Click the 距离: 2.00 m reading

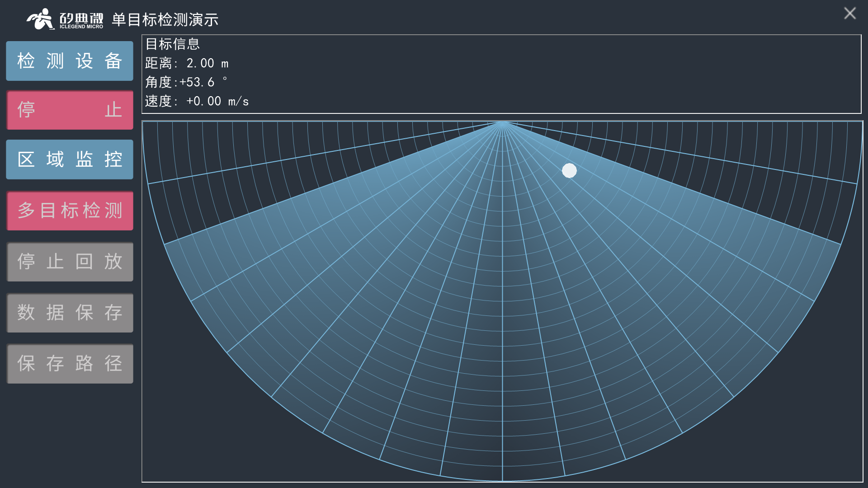tap(187, 63)
